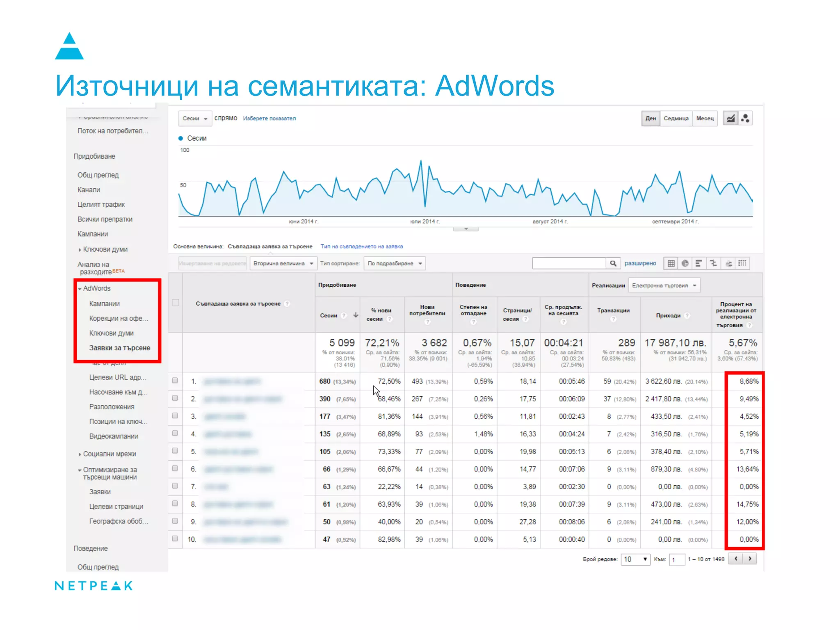Open Канали in the sidebar
840x630 pixels.
[89, 190]
